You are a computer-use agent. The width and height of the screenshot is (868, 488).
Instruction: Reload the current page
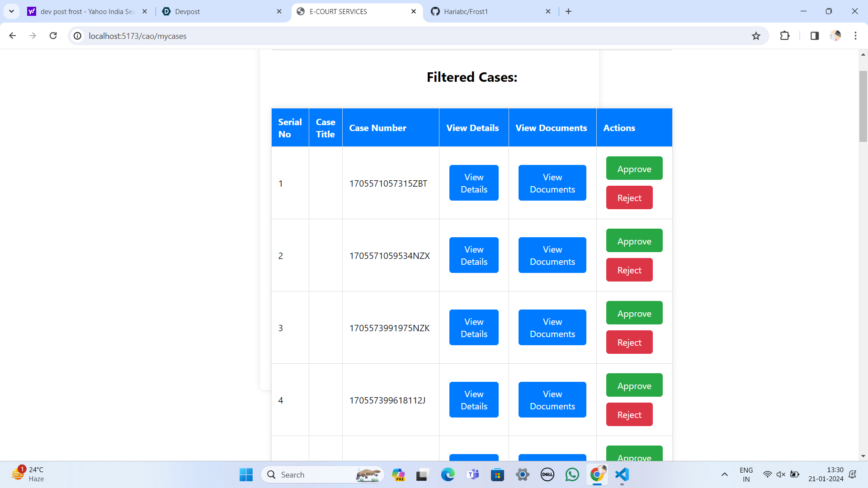click(x=53, y=36)
